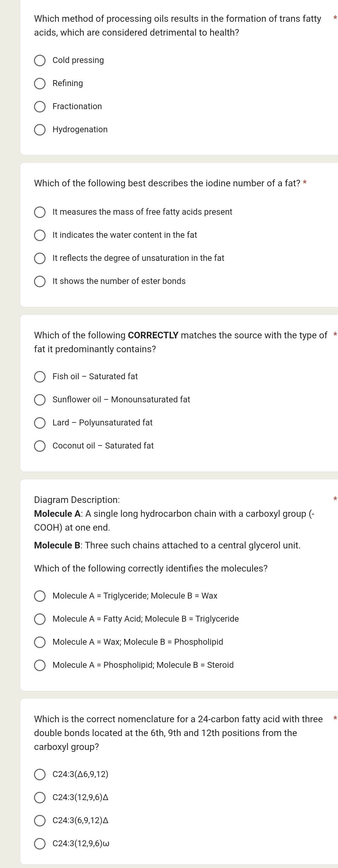Pick the C24:3(6,9,12)Δ radio button
This screenshot has height=868, width=338.
click(40, 821)
